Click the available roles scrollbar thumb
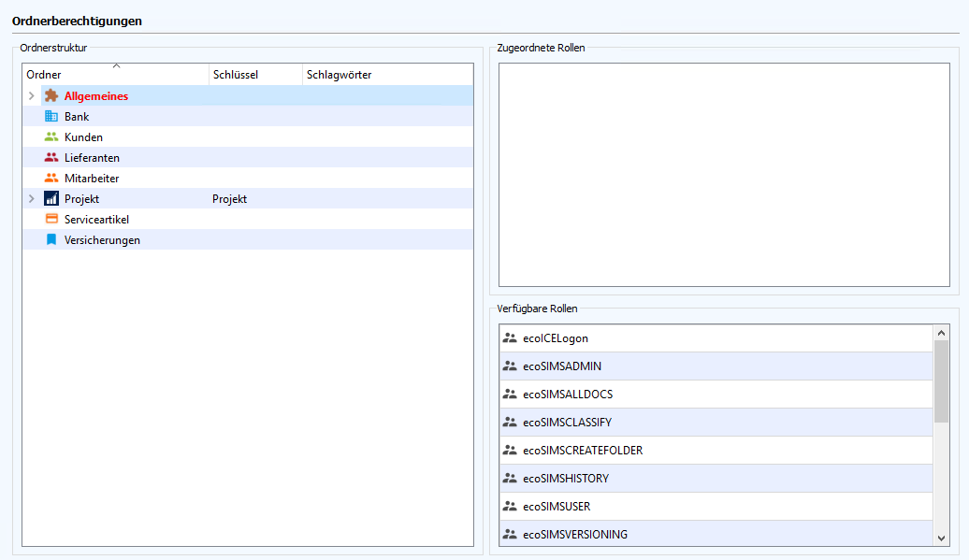969x560 pixels. 941,381
